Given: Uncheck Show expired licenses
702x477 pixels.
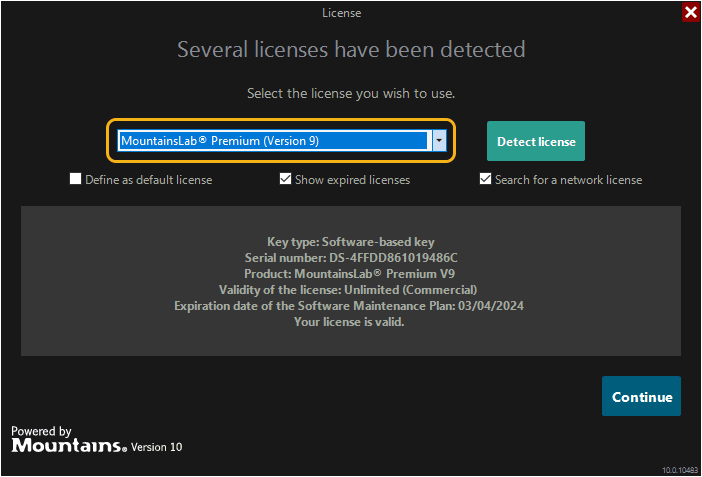Looking at the screenshot, I should [285, 179].
